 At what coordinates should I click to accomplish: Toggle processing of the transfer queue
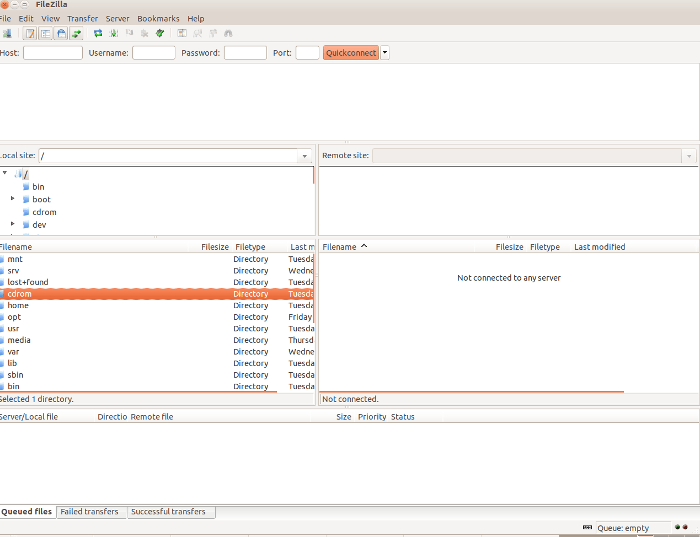pos(113,33)
